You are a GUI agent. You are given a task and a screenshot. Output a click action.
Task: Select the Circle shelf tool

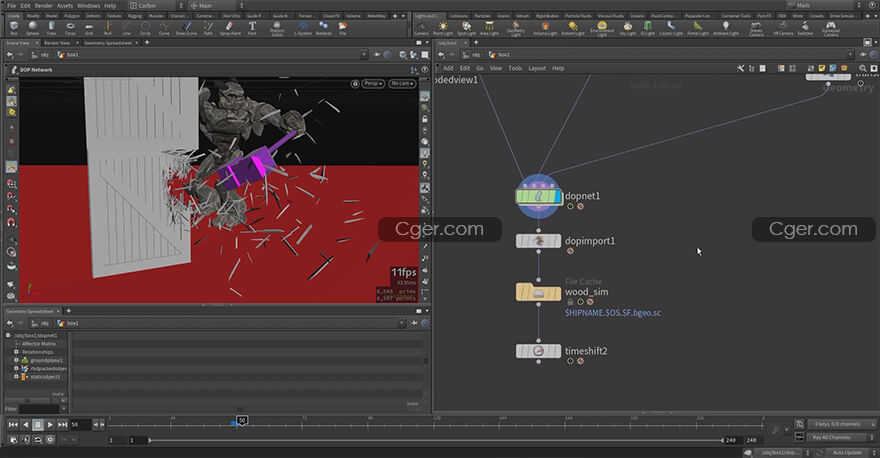click(145, 28)
